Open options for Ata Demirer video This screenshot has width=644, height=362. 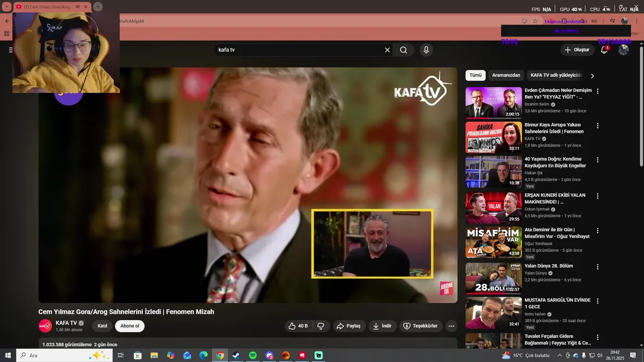[598, 231]
